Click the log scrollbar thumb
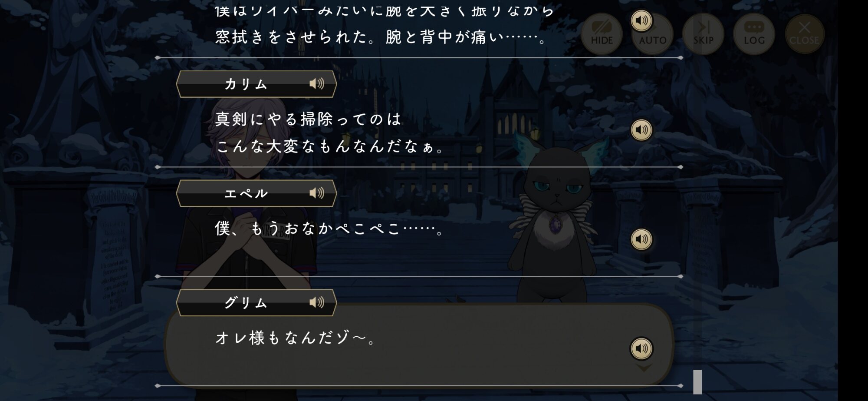 [x=697, y=382]
